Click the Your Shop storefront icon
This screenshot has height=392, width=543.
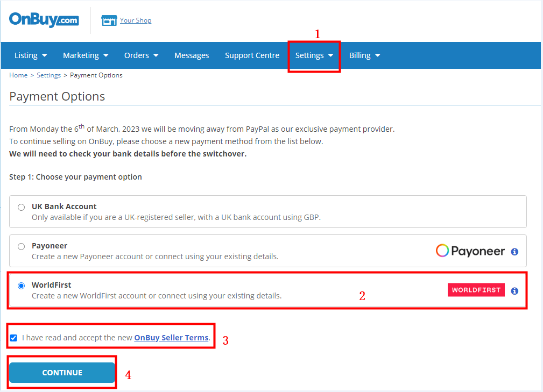109,20
